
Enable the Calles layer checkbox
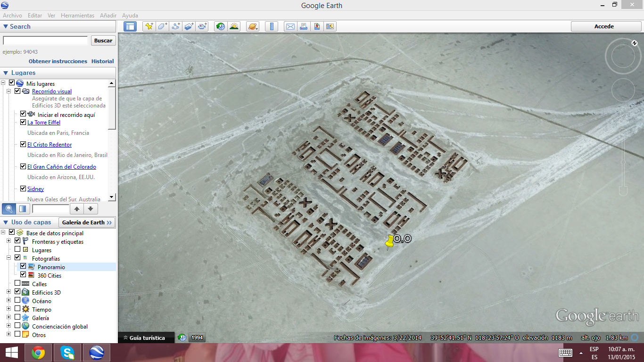pyautogui.click(x=17, y=283)
